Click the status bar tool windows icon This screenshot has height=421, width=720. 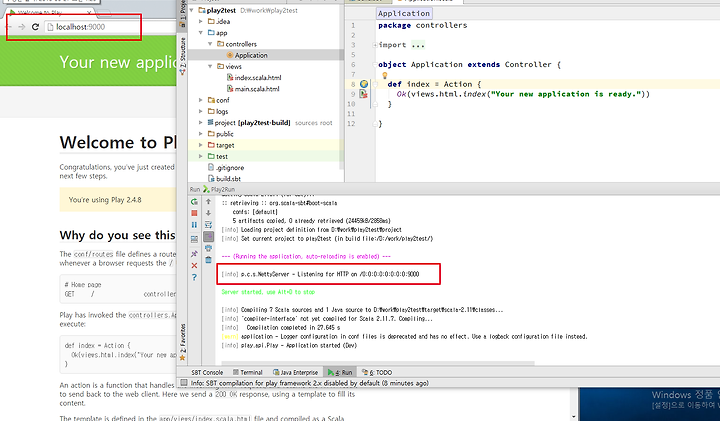coord(184,383)
